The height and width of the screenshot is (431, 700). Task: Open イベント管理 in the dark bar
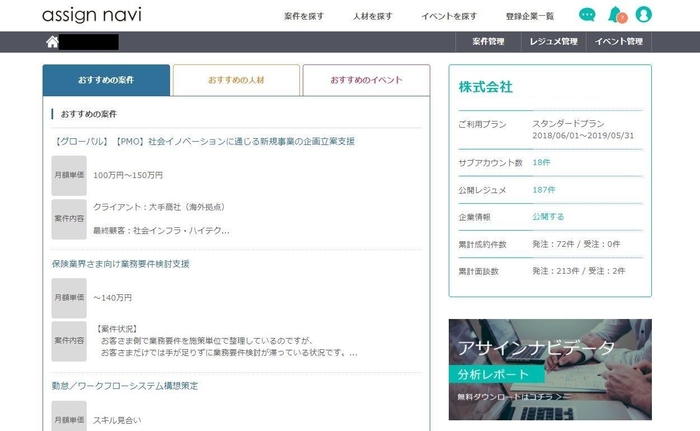[619, 42]
